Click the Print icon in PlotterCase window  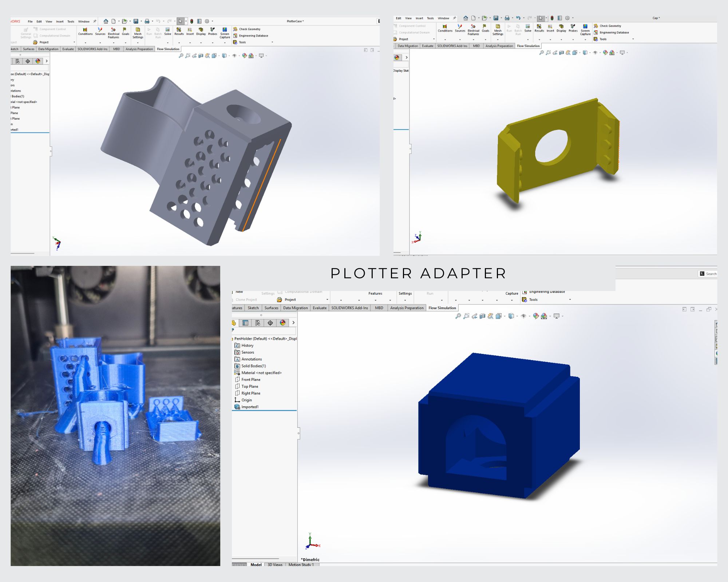click(147, 21)
